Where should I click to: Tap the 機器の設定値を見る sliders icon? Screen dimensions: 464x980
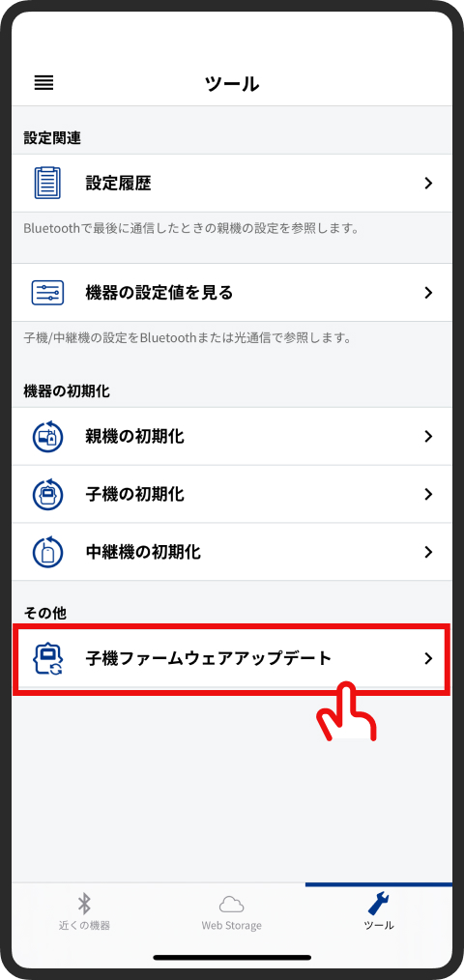click(x=47, y=293)
